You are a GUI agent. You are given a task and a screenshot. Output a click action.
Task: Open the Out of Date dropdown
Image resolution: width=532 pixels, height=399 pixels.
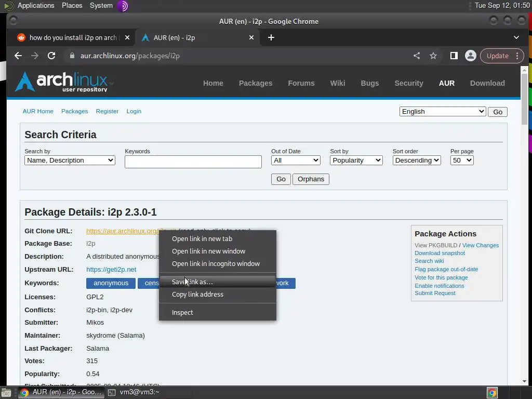point(296,161)
